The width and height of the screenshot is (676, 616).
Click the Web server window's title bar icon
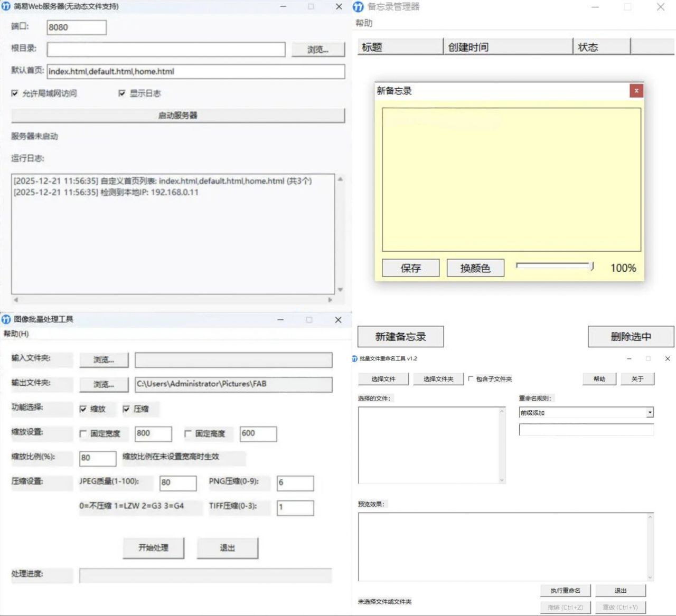(6, 7)
